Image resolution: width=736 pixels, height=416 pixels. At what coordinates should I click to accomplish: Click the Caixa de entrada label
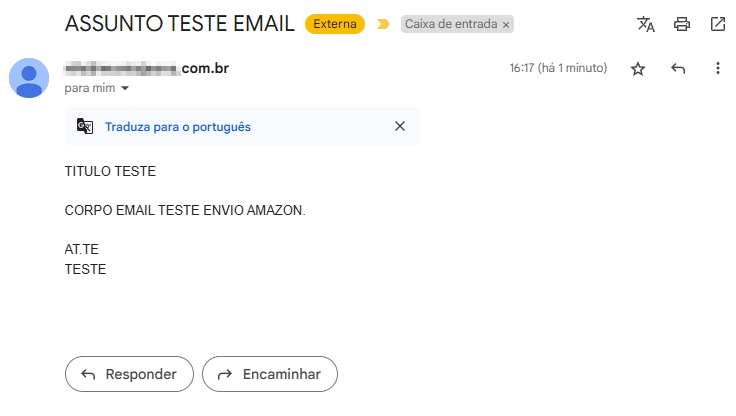(451, 24)
